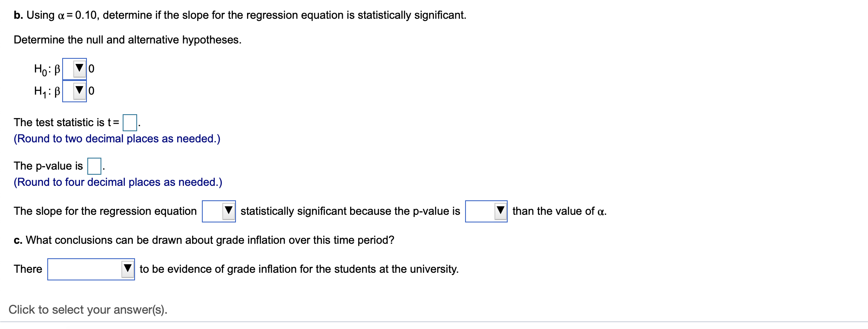Viewport: 868px width, 329px height.
Task: Click the part c grade inflation question
Action: tap(204, 240)
